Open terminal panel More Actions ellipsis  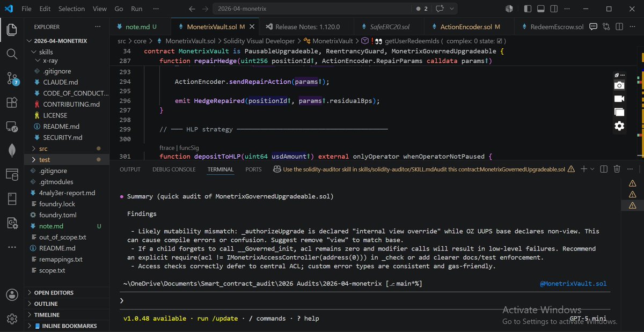pos(630,169)
